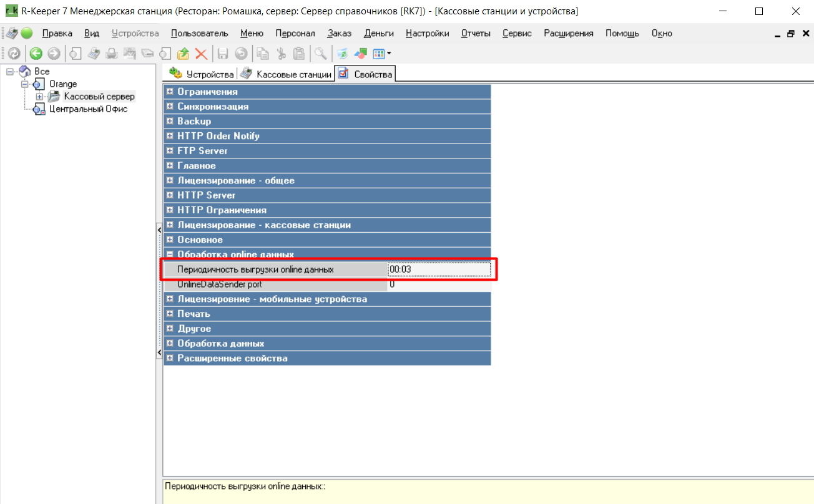The height and width of the screenshot is (504, 814).
Task: Click the scissors cut icon
Action: tap(281, 54)
